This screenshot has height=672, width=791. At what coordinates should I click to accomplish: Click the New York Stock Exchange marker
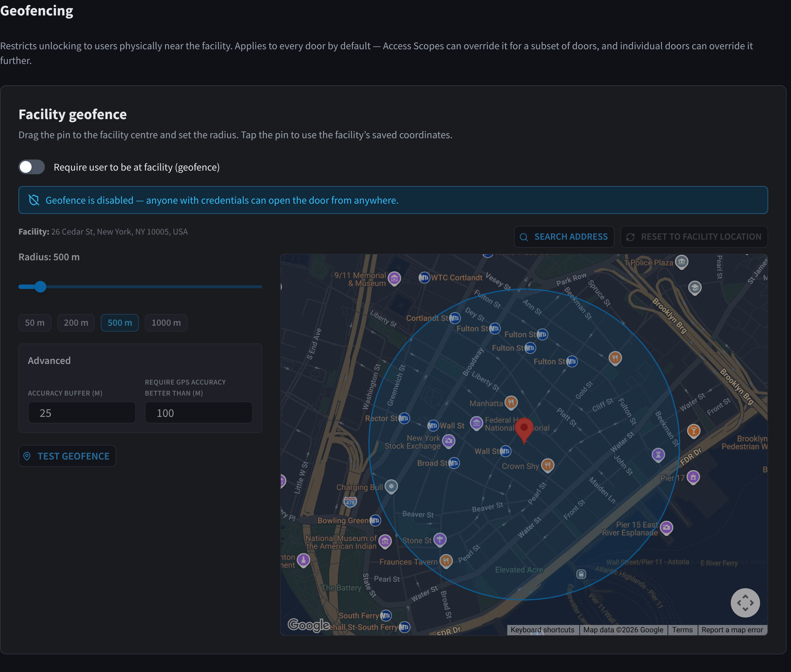[x=449, y=441]
